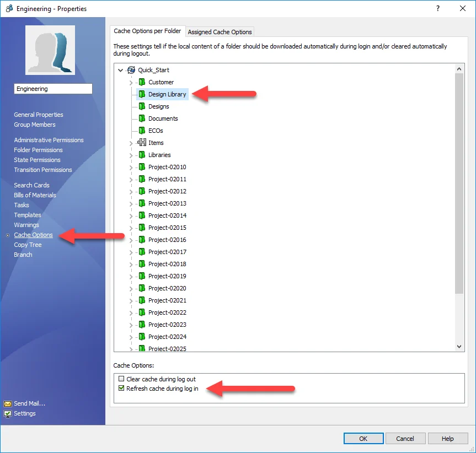Click the Project-02021 folder icon
The height and width of the screenshot is (453, 476).
142,300
